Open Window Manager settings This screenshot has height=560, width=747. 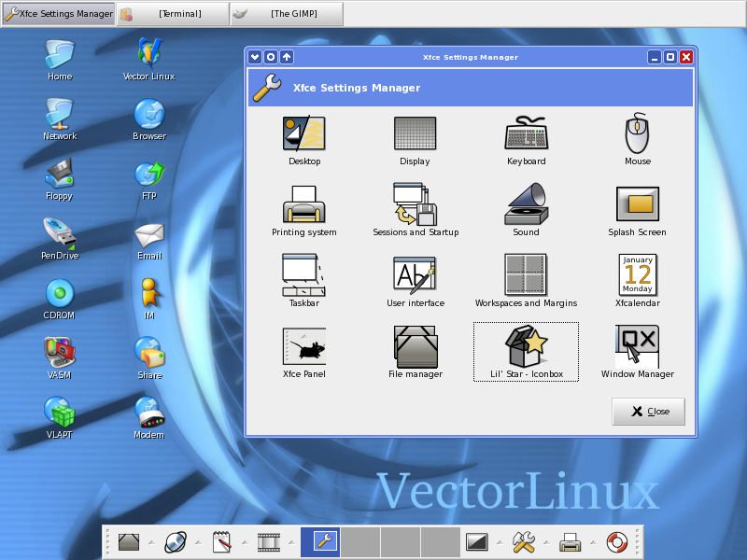pyautogui.click(x=637, y=347)
